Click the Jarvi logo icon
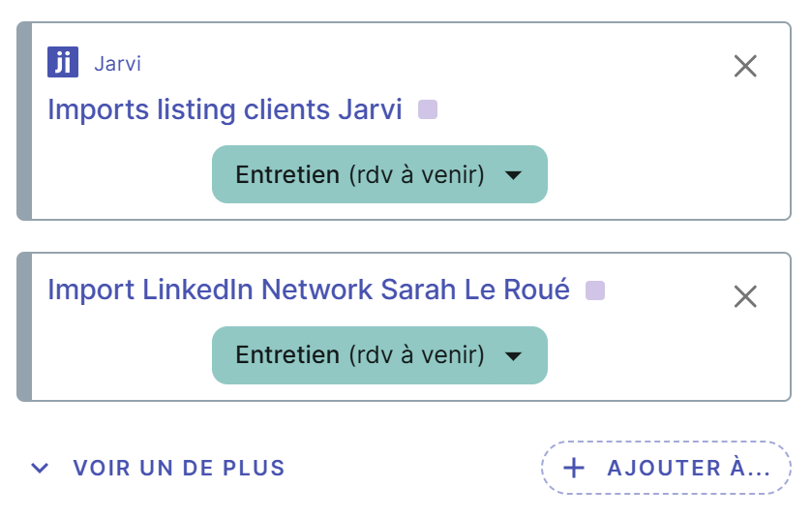812x519 pixels. point(63,63)
